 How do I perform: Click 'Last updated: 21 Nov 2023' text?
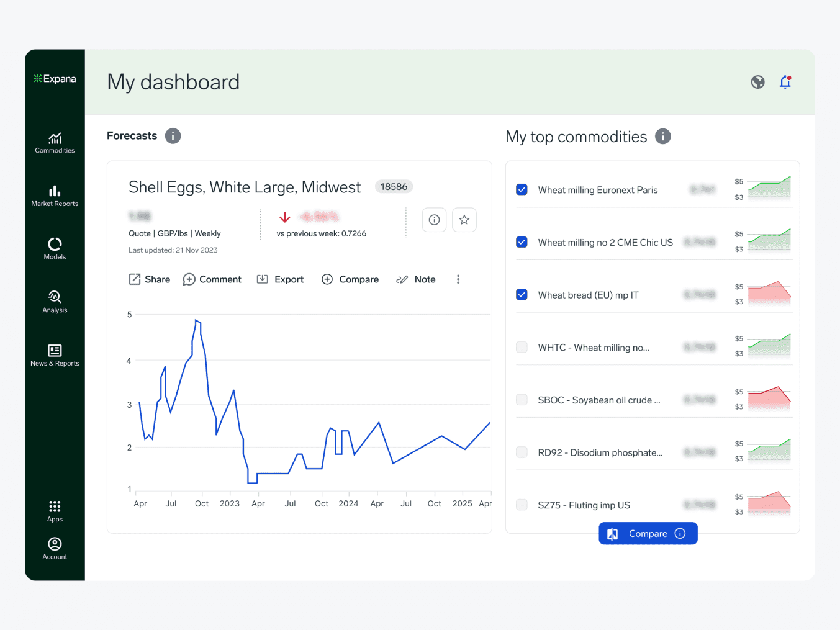pos(173,250)
